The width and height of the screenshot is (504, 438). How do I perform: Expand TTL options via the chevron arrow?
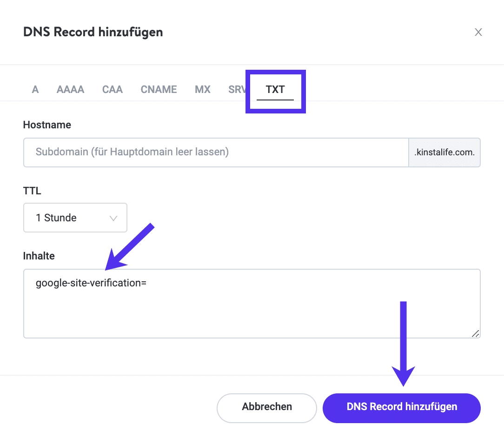tap(113, 218)
